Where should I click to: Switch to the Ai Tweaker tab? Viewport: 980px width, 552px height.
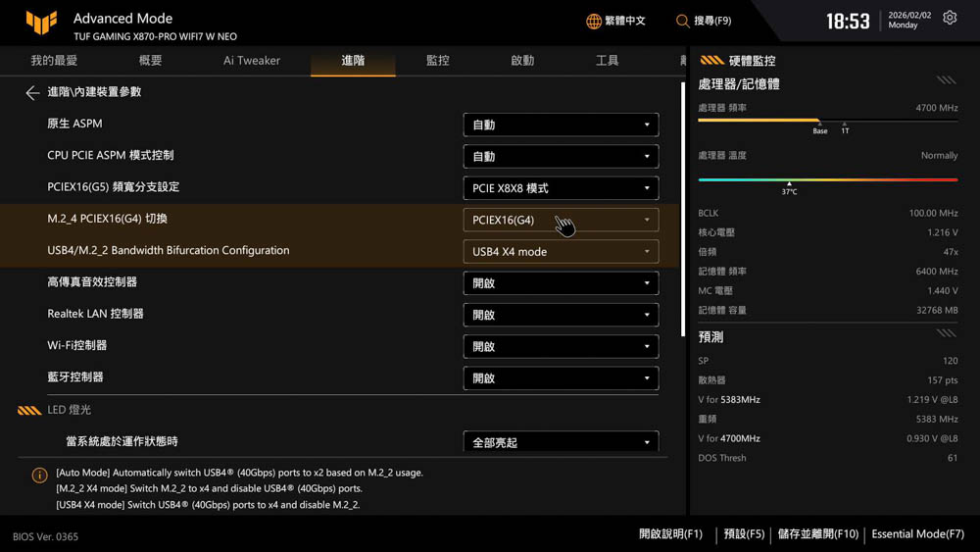[252, 61]
